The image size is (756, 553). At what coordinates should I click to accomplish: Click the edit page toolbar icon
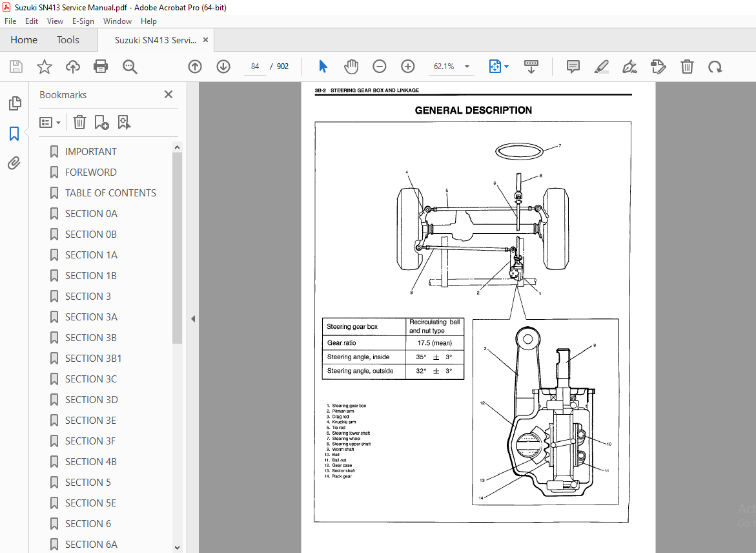click(658, 67)
